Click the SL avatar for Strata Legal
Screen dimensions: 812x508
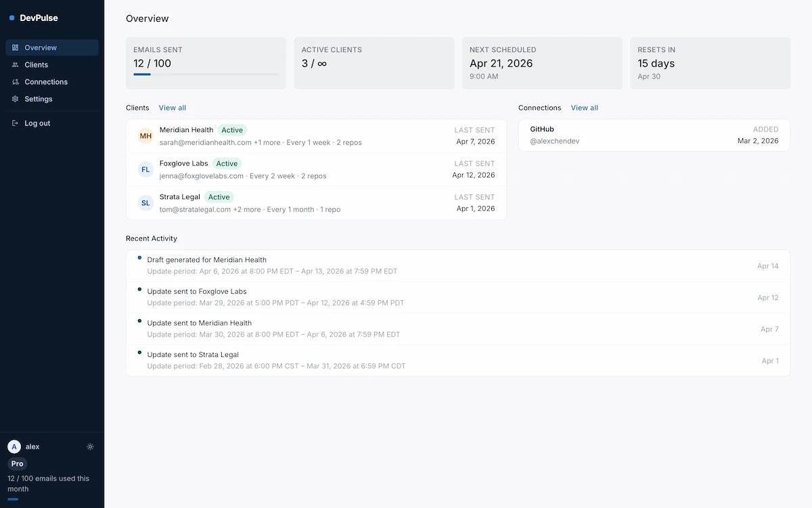coord(145,203)
